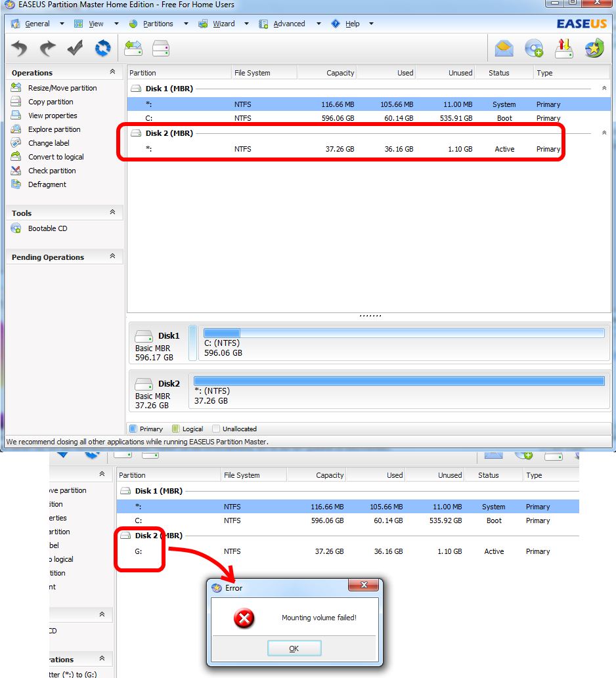Open the Partitions menu dropdown arrow
The width and height of the screenshot is (616, 678).
tap(186, 24)
